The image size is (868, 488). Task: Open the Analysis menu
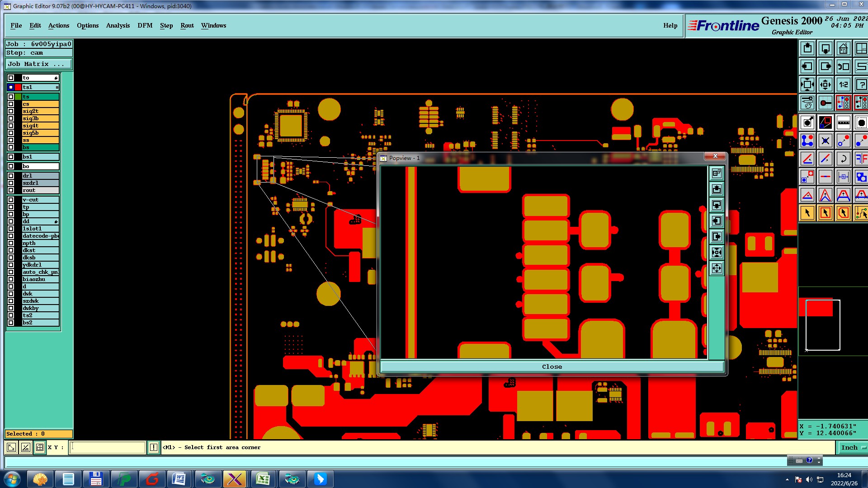pyautogui.click(x=118, y=26)
